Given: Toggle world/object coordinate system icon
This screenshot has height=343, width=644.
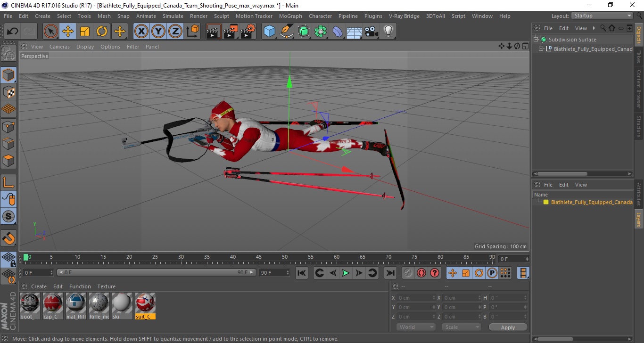Looking at the screenshot, I should [192, 32].
